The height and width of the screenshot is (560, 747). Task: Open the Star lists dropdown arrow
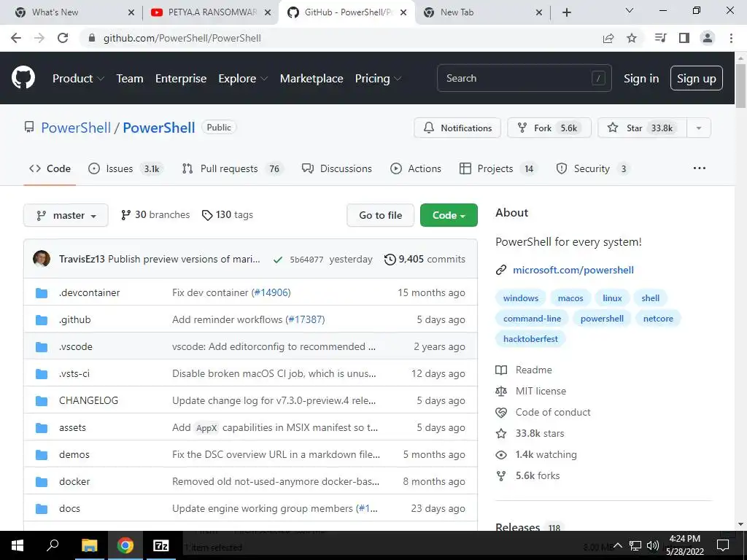coord(699,128)
